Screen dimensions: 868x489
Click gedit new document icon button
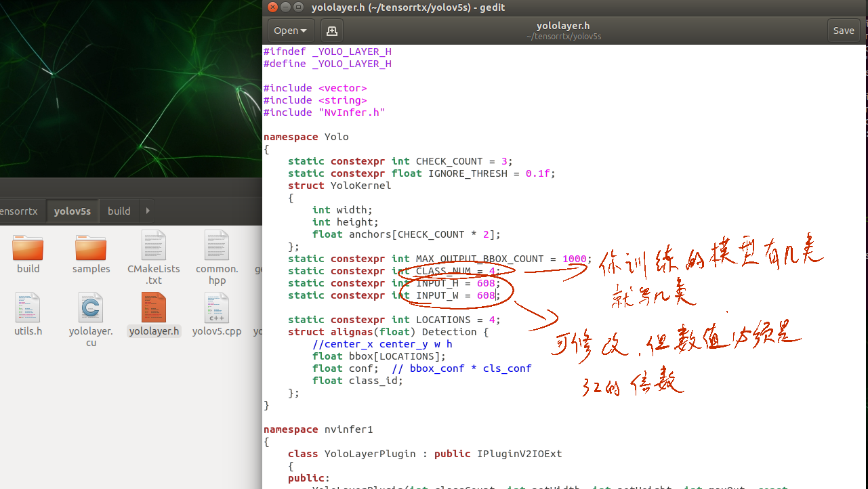click(x=331, y=30)
